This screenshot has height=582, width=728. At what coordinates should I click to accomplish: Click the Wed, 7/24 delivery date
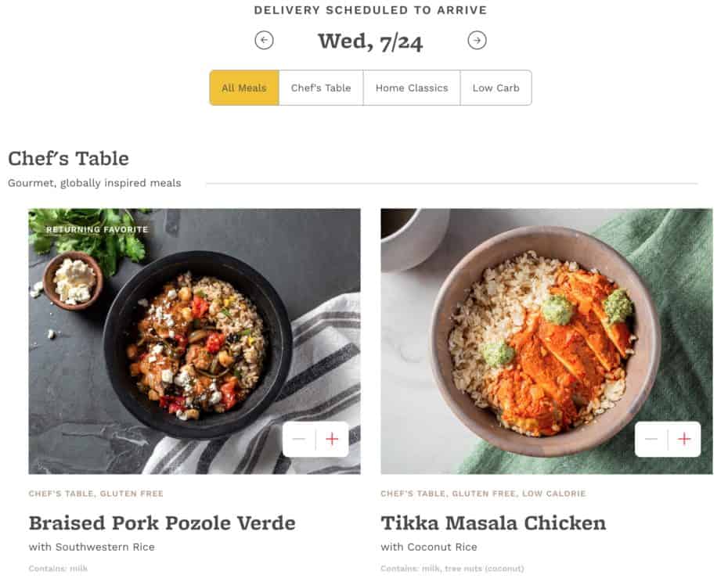coord(370,41)
